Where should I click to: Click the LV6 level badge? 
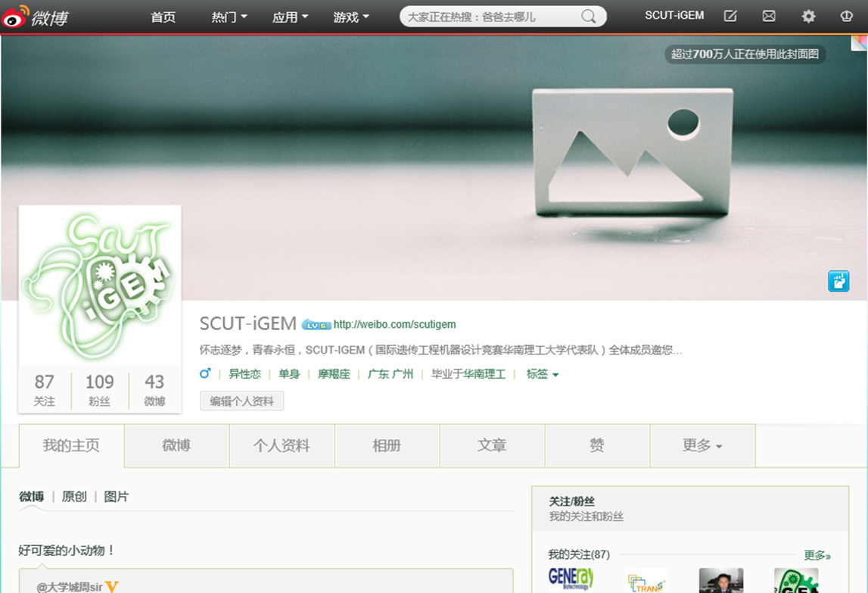point(316,325)
